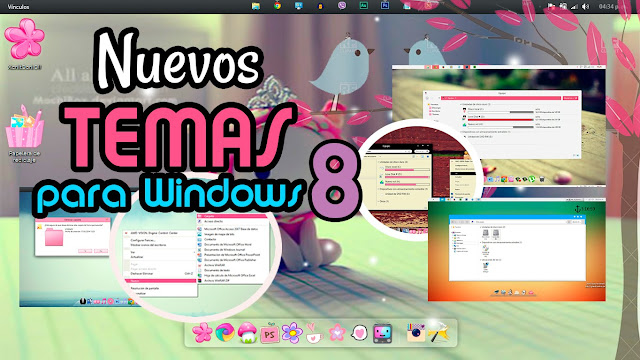Open the purple Viber icon in top taskbar
Image resolution: width=640 pixels, height=360 pixels.
(x=342, y=6)
